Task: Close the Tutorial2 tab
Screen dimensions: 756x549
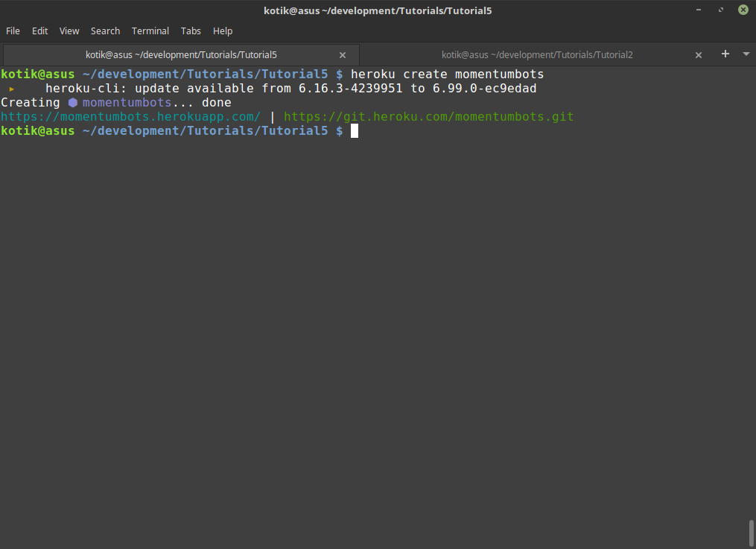Action: tap(699, 55)
